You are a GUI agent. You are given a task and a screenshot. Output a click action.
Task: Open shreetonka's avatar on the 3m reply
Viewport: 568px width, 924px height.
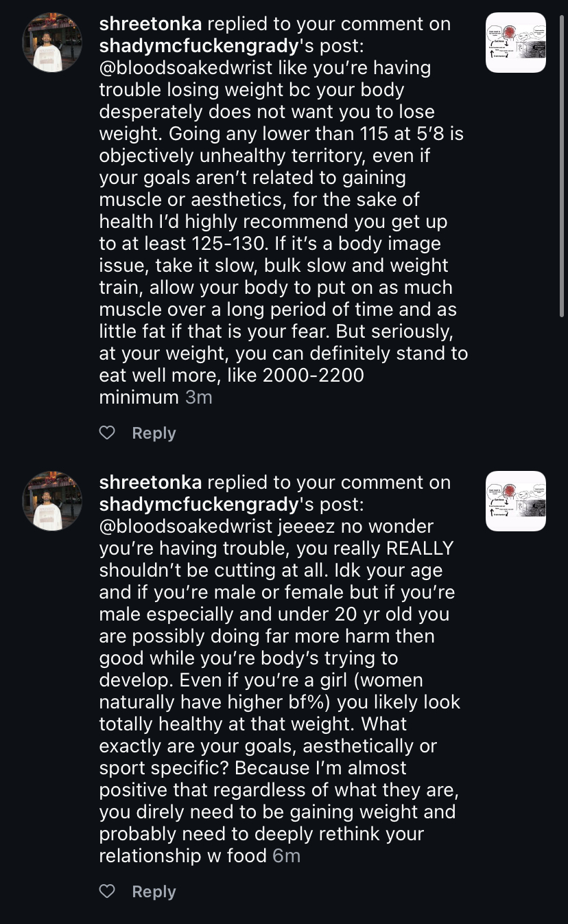pyautogui.click(x=52, y=43)
